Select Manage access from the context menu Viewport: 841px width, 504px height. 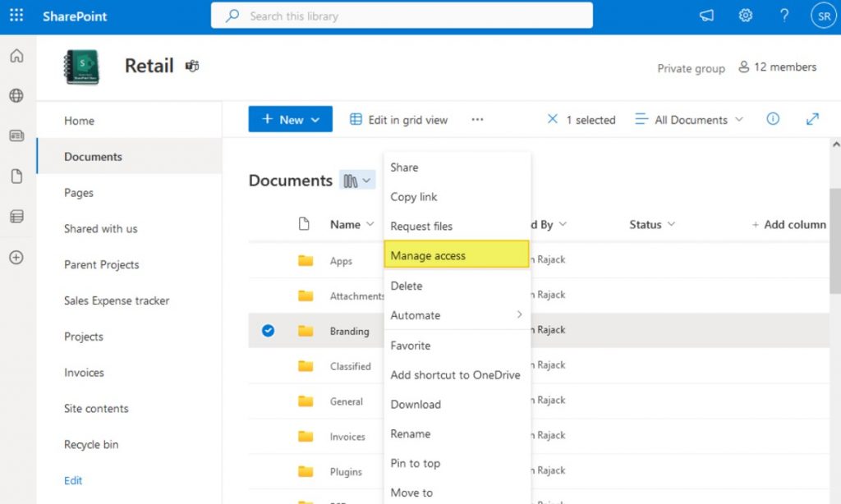[x=427, y=255]
